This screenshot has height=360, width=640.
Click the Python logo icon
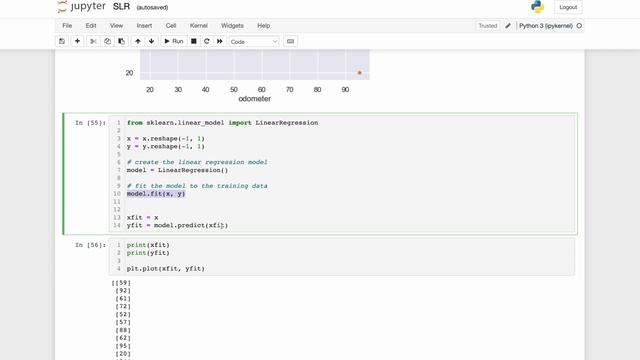[x=537, y=7]
